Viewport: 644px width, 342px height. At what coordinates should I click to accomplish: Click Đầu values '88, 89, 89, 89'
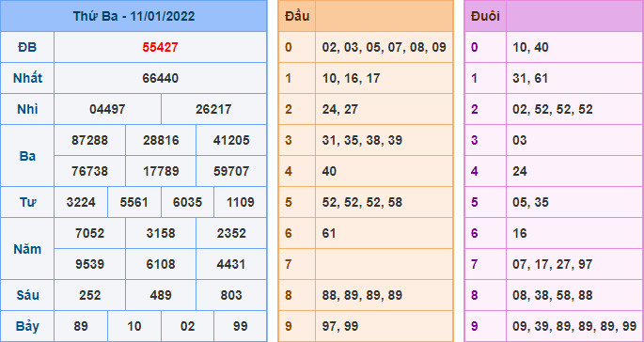click(x=362, y=295)
